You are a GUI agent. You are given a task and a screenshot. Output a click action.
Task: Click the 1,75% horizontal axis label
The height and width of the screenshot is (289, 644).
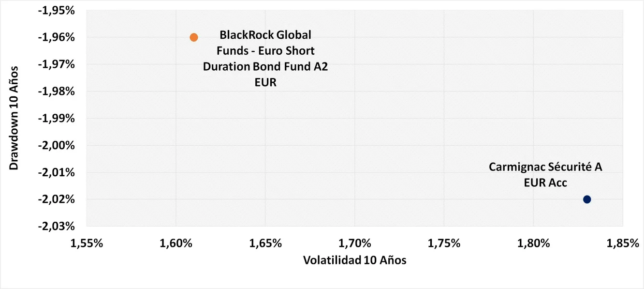tap(444, 243)
